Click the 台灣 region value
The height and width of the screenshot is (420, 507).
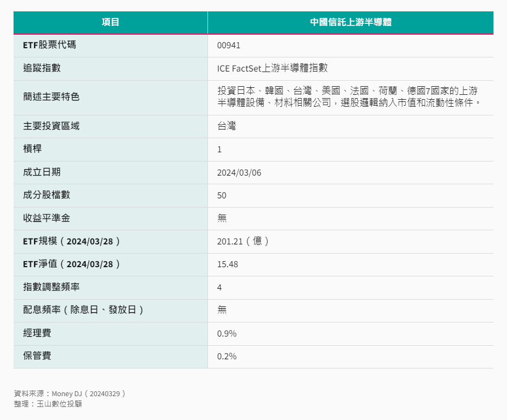226,126
